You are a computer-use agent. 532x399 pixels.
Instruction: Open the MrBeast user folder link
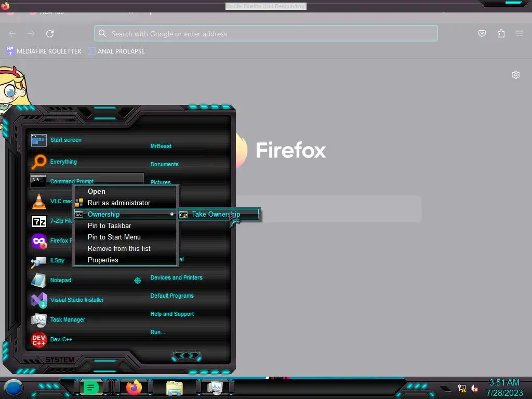(x=161, y=146)
